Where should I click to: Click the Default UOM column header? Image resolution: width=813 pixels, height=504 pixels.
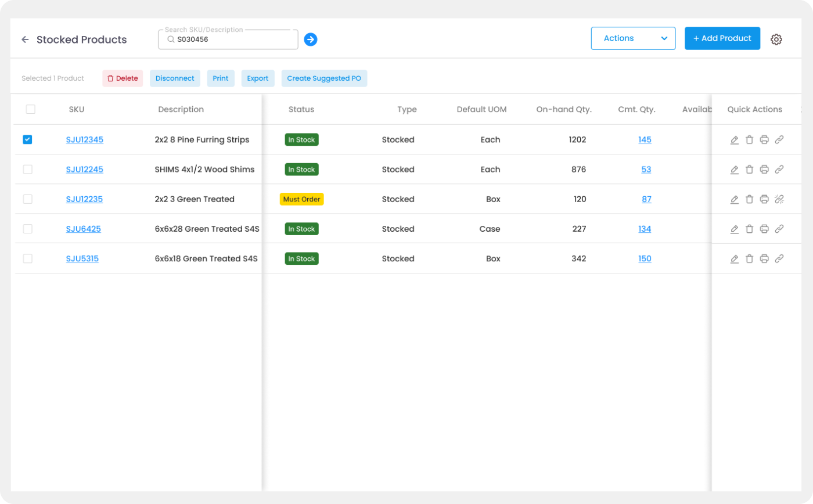(x=481, y=109)
